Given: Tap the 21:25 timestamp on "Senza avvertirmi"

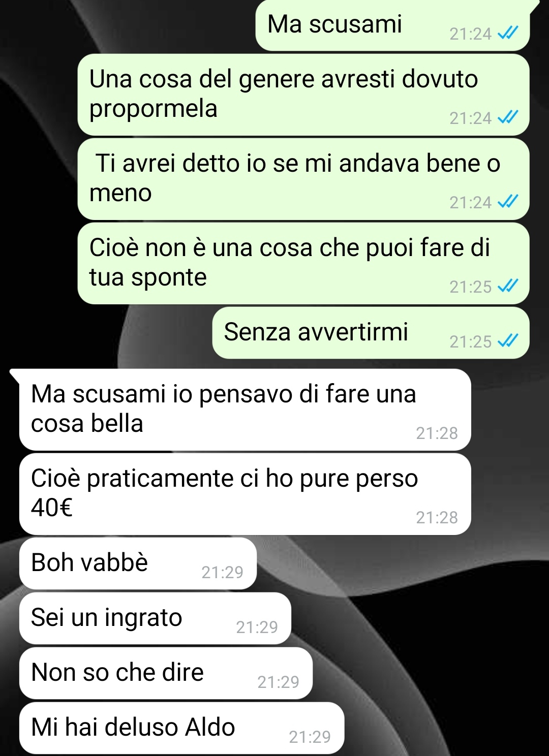Looking at the screenshot, I should [x=470, y=342].
